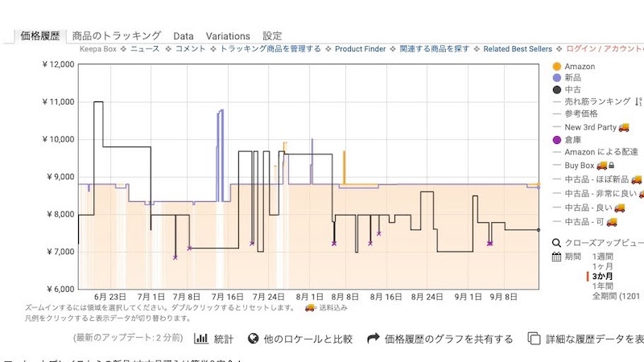Click the sort icon beside 売れ筋ランキング
Screen dimensions: 644x362
coord(638,101)
